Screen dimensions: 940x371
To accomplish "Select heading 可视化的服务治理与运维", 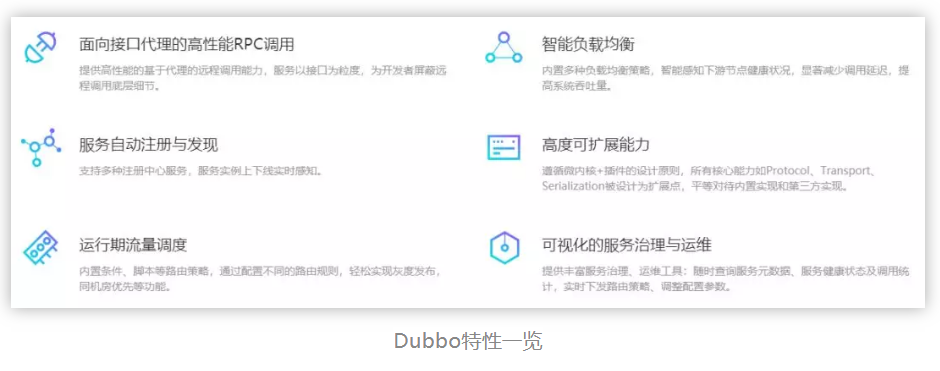I will pos(626,245).
